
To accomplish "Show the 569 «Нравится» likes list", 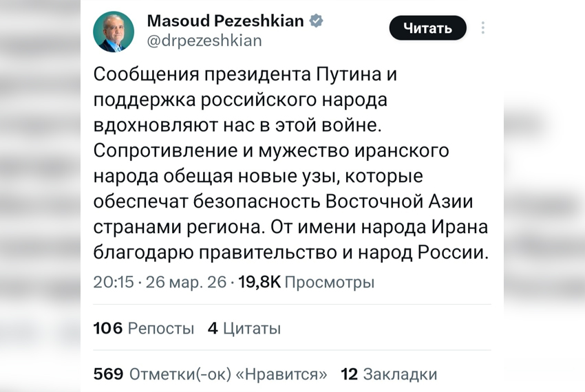I will [x=210, y=374].
